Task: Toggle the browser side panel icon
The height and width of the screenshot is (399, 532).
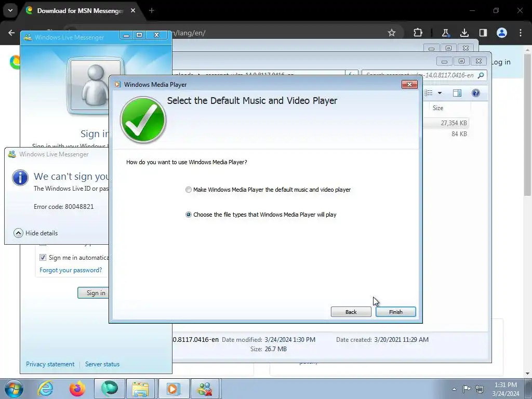Action: [x=483, y=33]
